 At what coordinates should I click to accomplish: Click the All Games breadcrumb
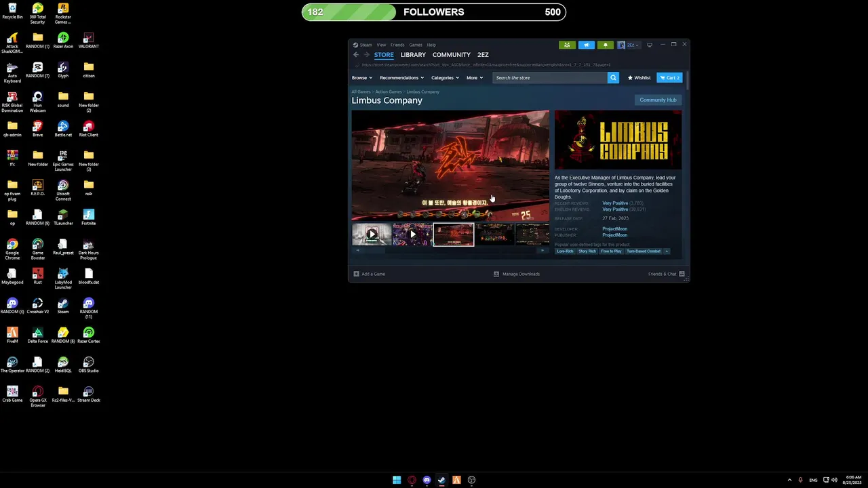(361, 91)
